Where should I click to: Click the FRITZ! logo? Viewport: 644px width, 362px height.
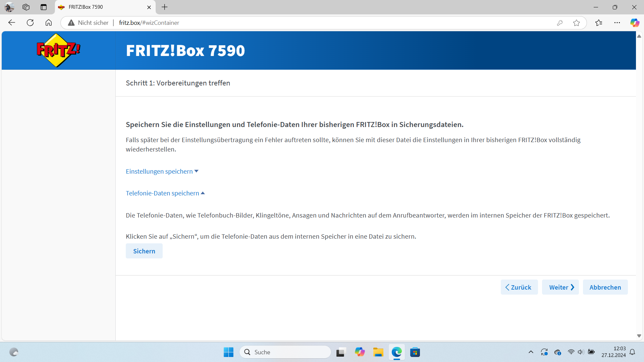tap(58, 50)
